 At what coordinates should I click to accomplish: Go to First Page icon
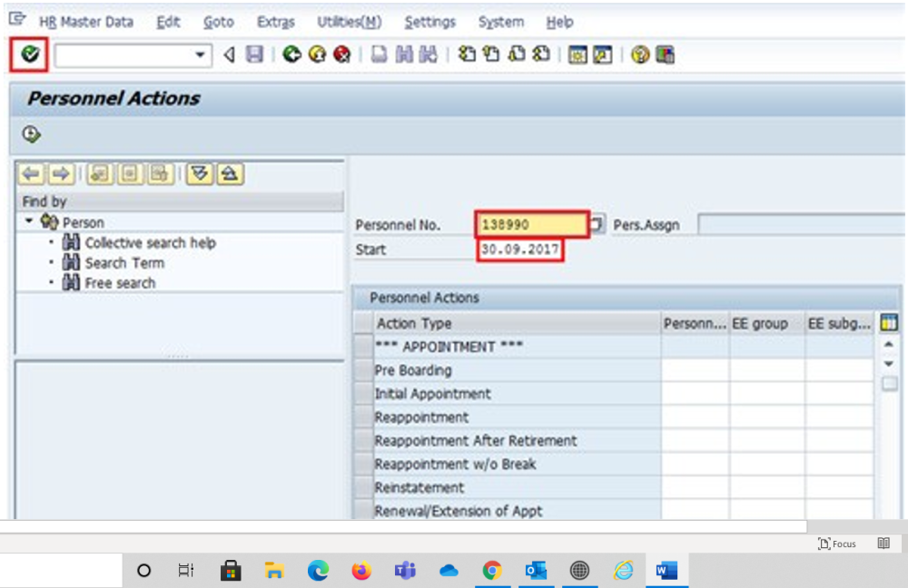click(467, 54)
